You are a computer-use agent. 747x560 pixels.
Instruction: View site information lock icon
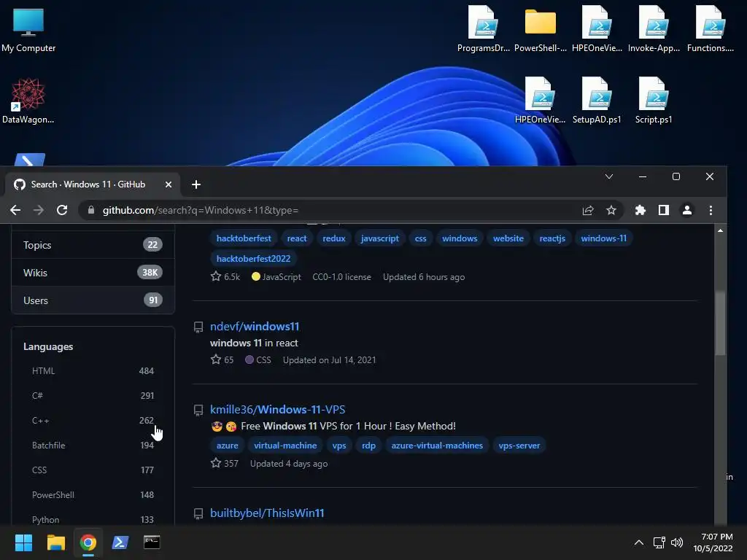tap(91, 210)
